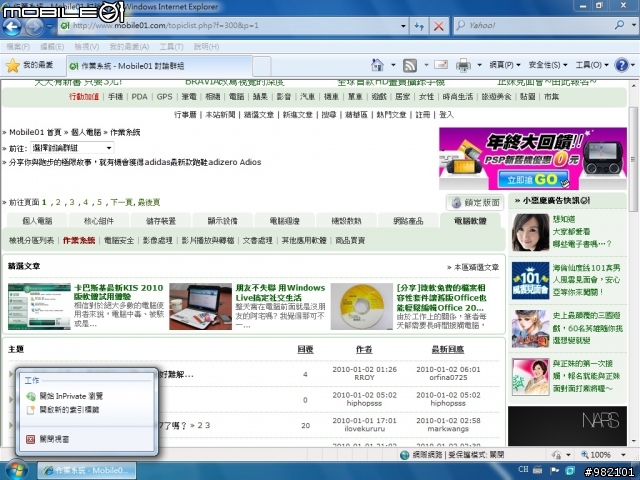Click author ilovekururu in topic row
This screenshot has width=640, height=480.
coord(364,429)
